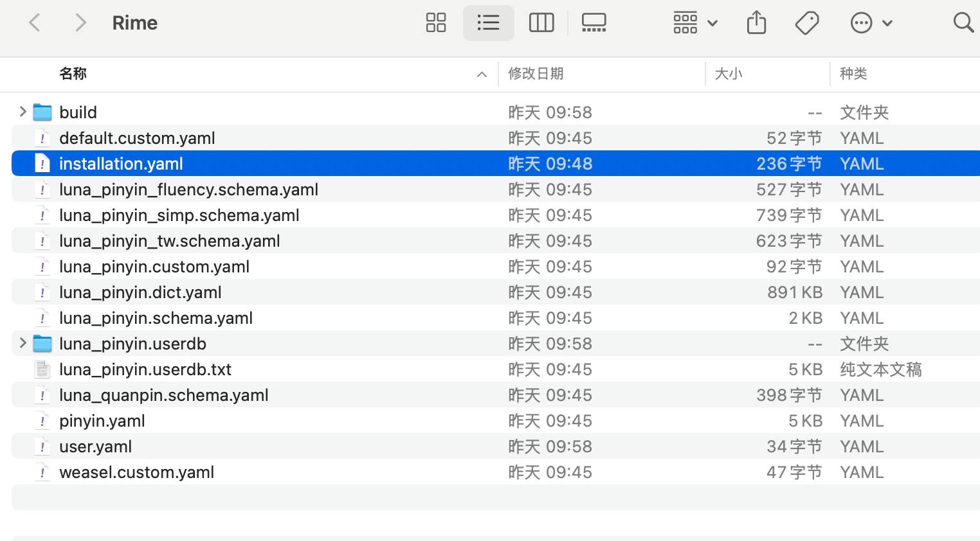Image resolution: width=980 pixels, height=541 pixels.
Task: Select luna_quanpin.schema.yaml file name
Action: 164,395
